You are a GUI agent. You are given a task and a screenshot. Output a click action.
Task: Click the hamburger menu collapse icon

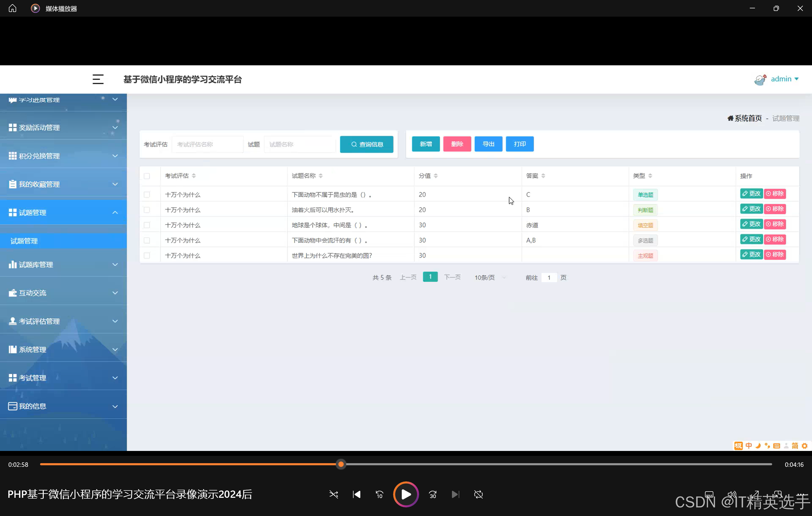coord(98,79)
